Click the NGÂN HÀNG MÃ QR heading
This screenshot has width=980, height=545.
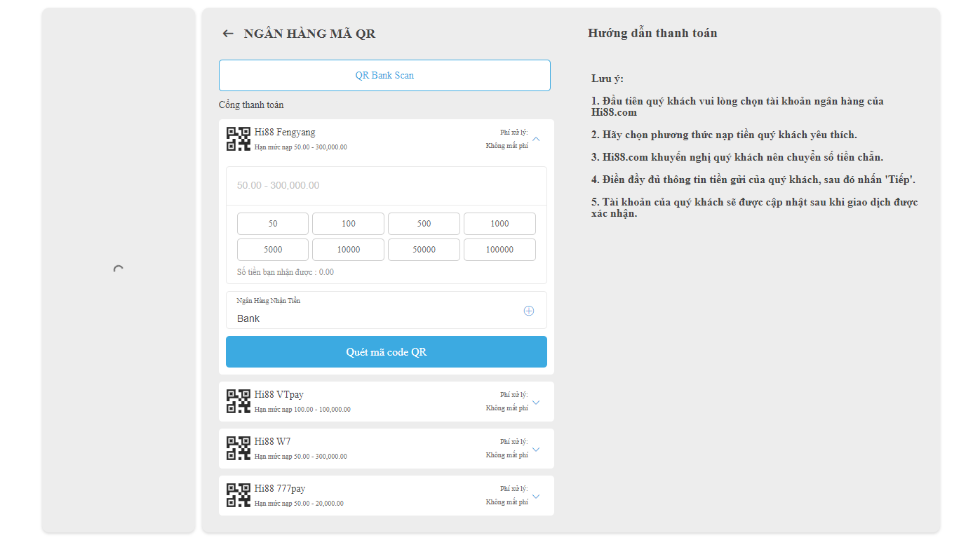(309, 34)
